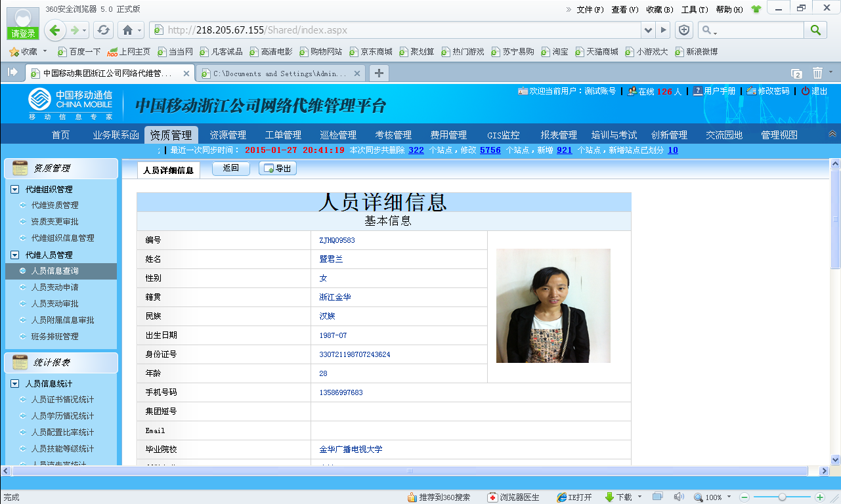The image size is (841, 504).
Task: Close the 中国移动集团浙江公司 tab
Action: [x=186, y=73]
